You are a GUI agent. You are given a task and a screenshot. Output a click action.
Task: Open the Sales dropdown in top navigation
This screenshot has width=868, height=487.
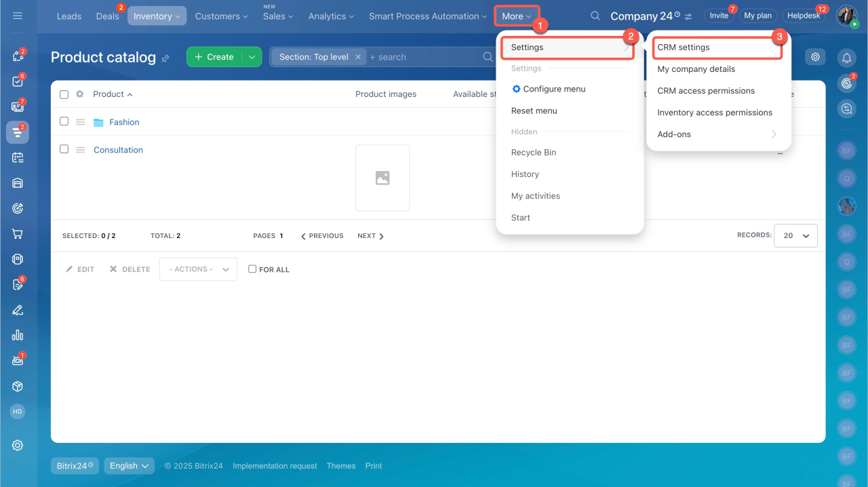pos(278,16)
